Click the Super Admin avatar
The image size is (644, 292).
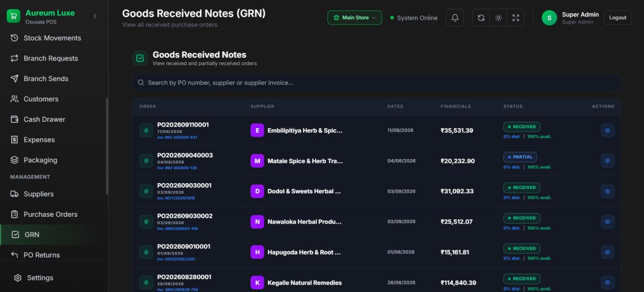tap(549, 18)
